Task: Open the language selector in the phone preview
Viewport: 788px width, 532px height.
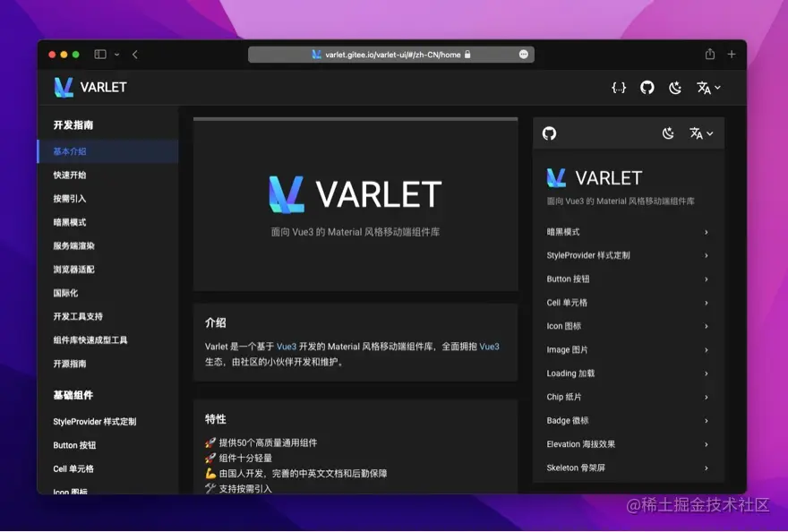Action: point(699,133)
